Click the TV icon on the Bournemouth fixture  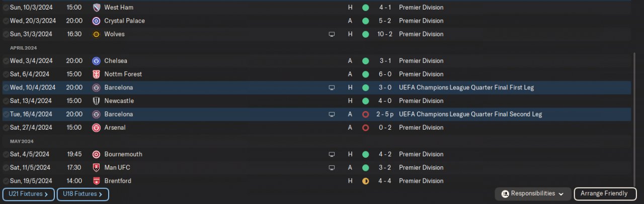coord(332,154)
